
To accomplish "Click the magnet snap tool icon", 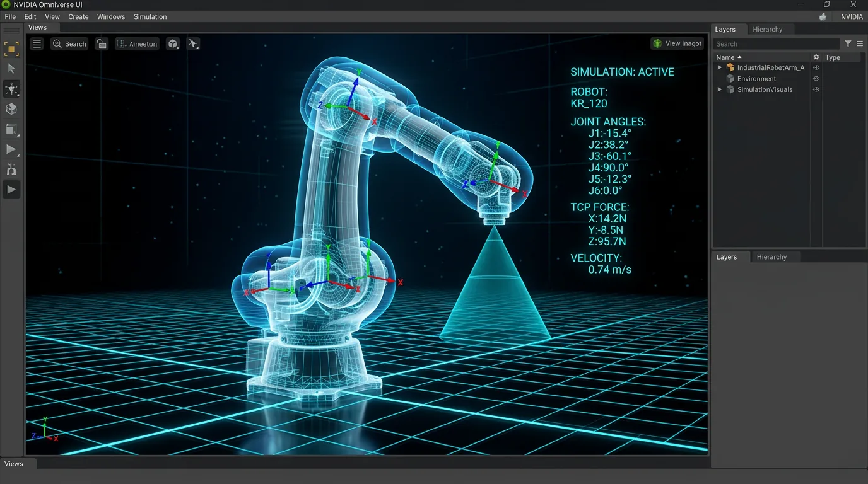I will (11, 170).
